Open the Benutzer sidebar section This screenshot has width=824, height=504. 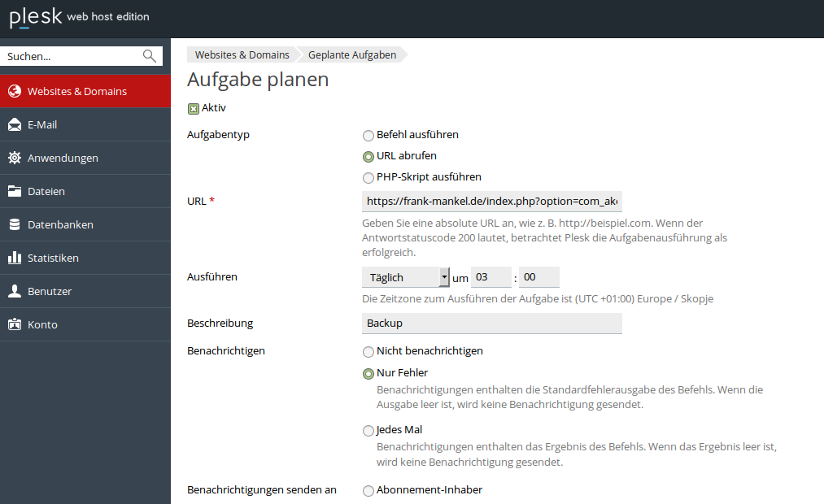(85, 291)
